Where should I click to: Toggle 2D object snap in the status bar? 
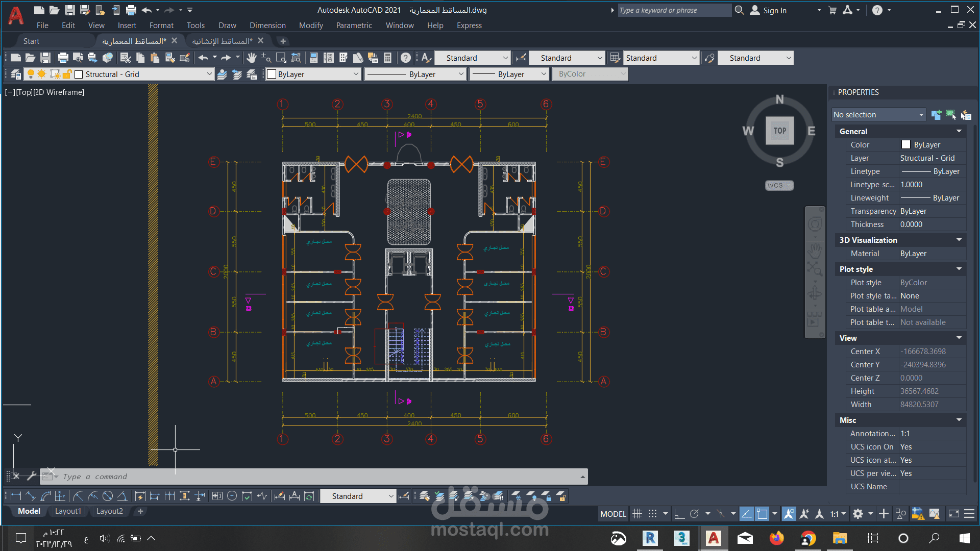pyautogui.click(x=762, y=514)
